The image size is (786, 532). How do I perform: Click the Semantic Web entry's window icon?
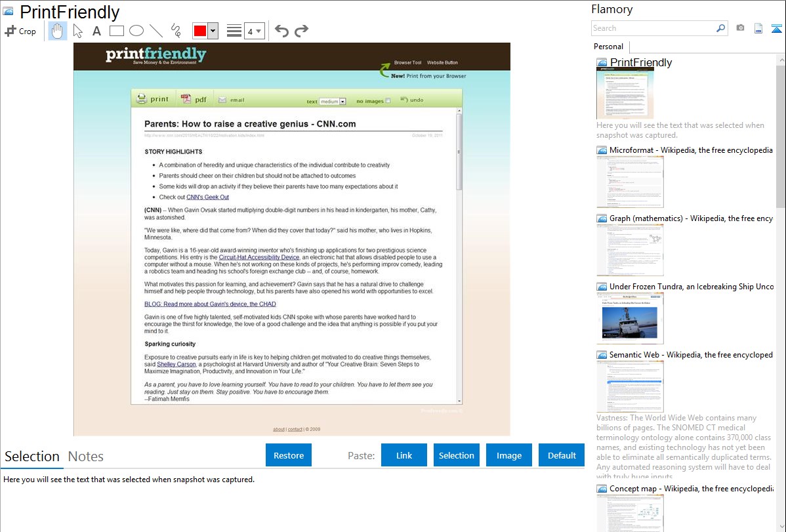coord(602,355)
